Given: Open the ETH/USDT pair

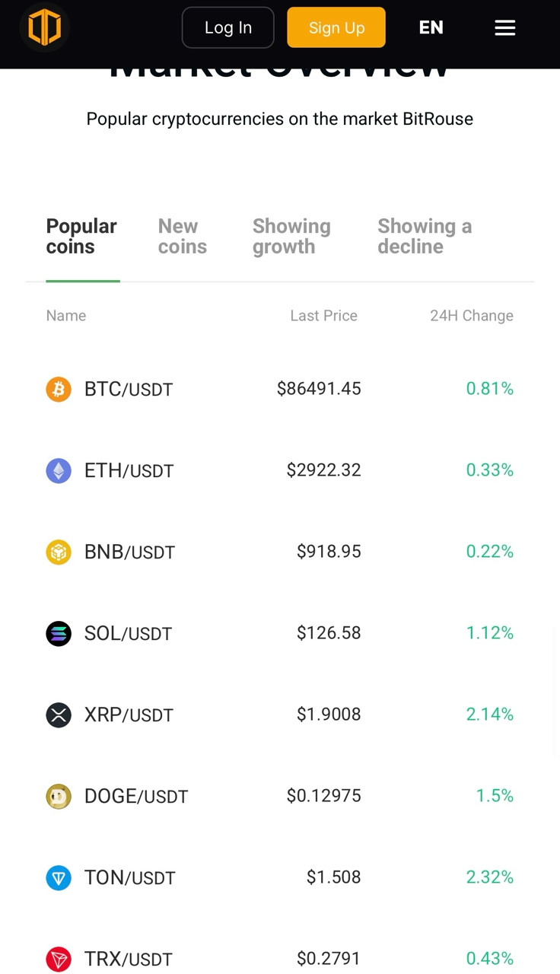Looking at the screenshot, I should pos(129,471).
